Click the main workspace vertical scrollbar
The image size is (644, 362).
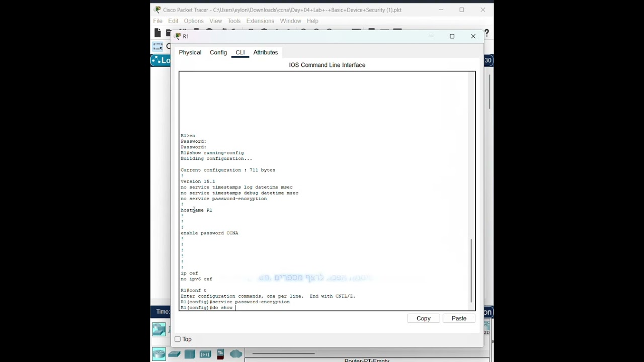[489, 92]
